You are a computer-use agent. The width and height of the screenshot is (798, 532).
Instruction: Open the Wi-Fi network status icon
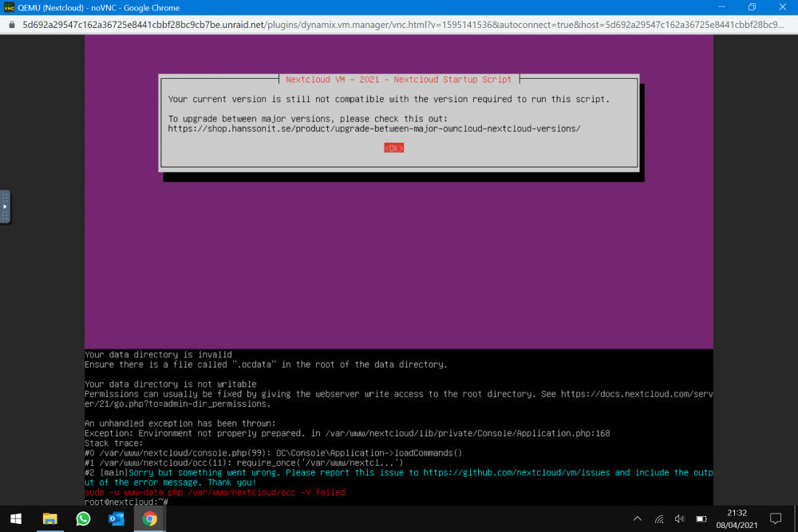pyautogui.click(x=659, y=518)
